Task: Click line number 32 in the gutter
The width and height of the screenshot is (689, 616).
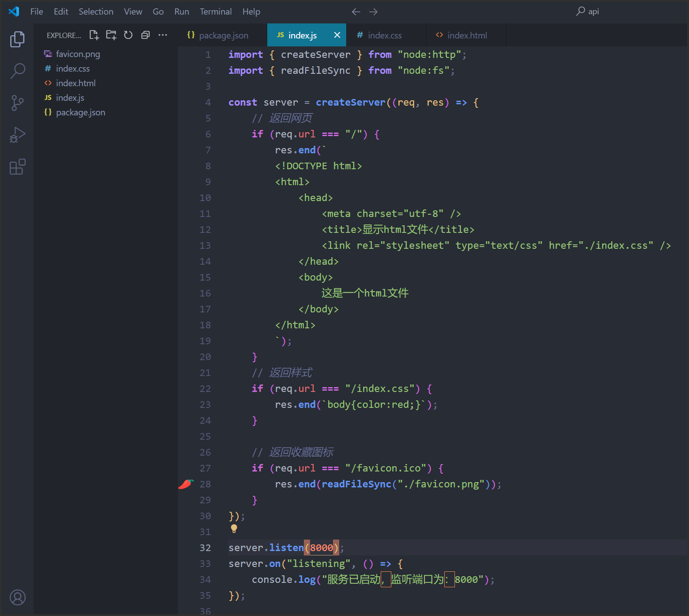Action: tap(205, 548)
